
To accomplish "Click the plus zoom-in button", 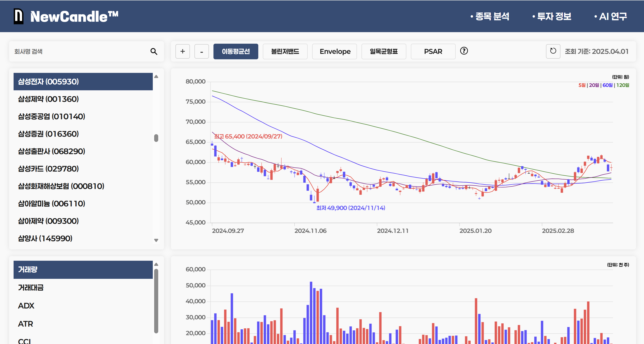I will 182,52.
